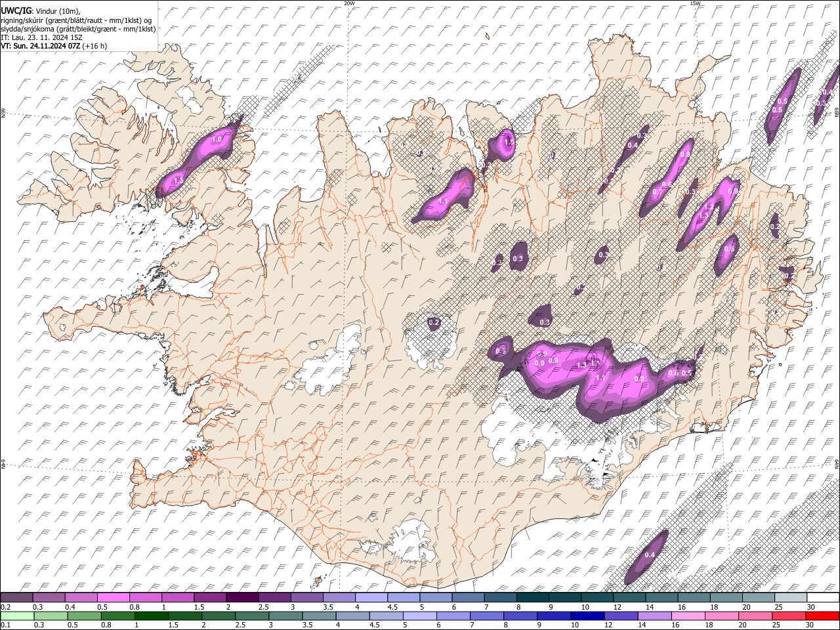Pick the white 30 swatch in upper legend
Viewport: 840px width, 630px height.
[823, 598]
